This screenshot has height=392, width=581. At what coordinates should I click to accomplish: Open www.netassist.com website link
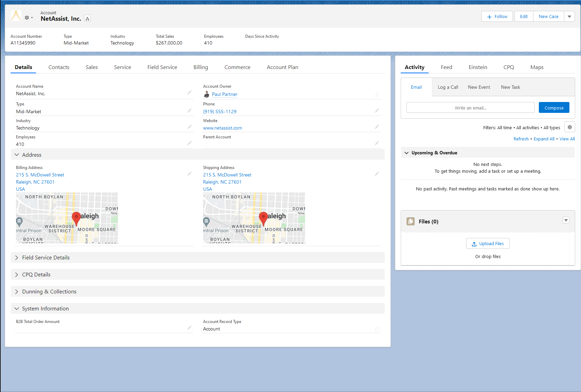pyautogui.click(x=222, y=128)
